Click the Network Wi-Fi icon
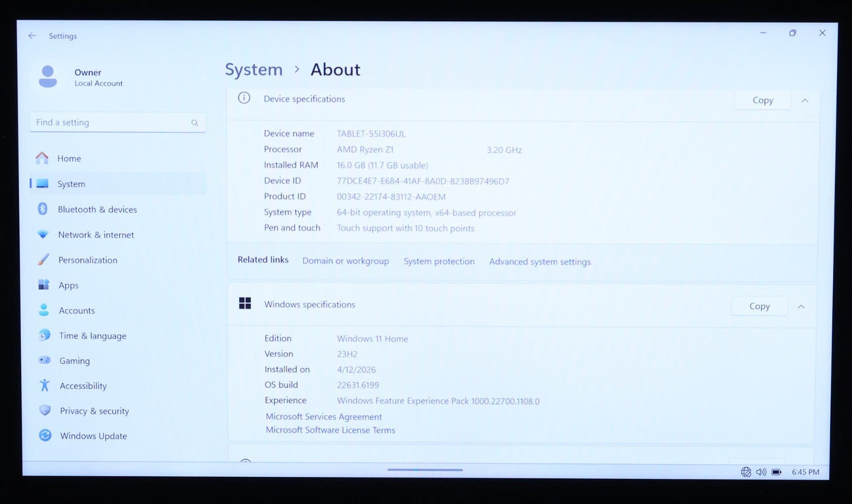Viewport: 852px width, 504px height. point(43,235)
